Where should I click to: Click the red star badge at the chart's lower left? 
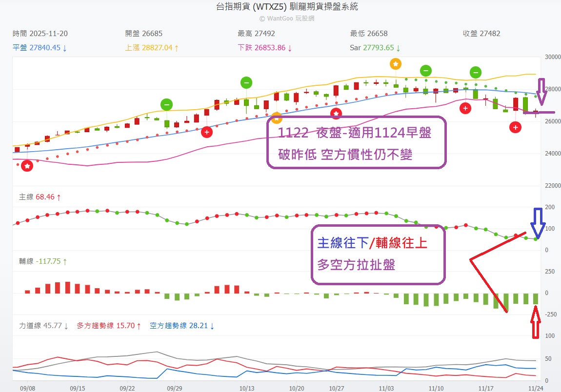27,165
